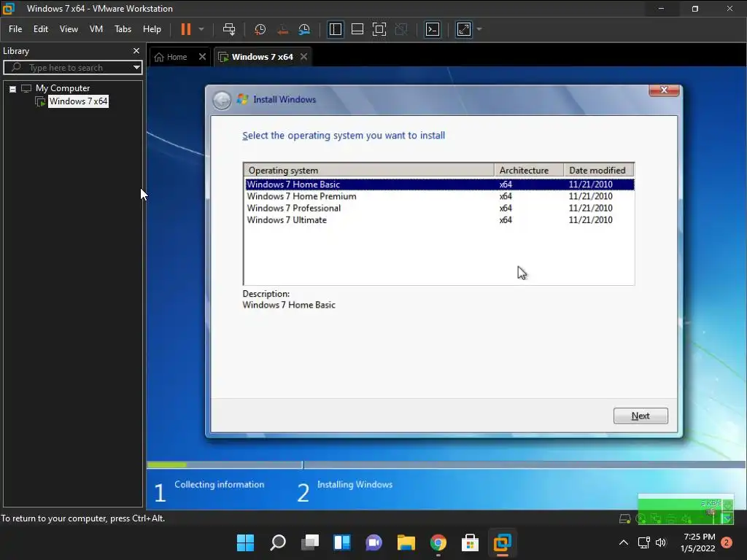
Task: Open Microsoft Store from the taskbar
Action: click(x=471, y=542)
